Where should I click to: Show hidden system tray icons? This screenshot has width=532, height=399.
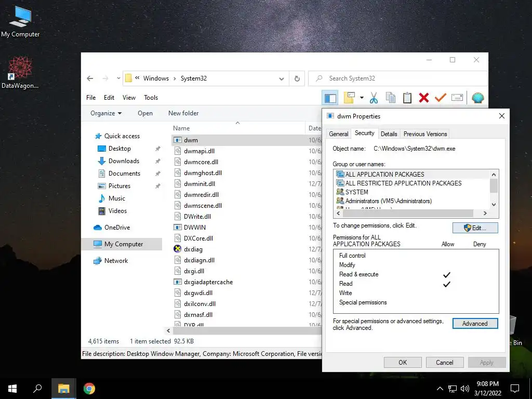(440, 389)
